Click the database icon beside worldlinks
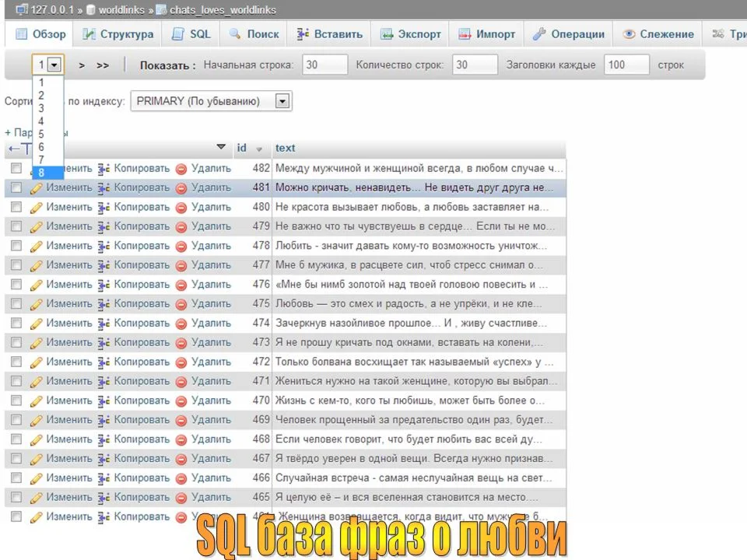Viewport: 747px width, 560px height. click(x=90, y=9)
